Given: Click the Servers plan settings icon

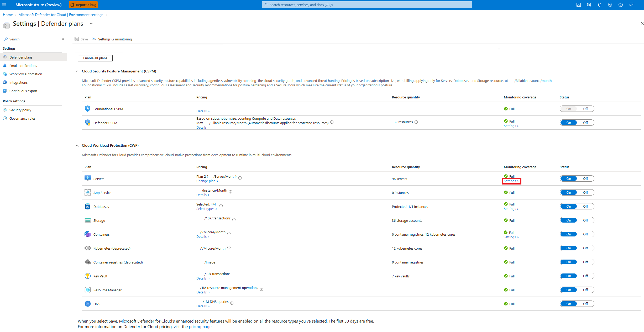Looking at the screenshot, I should tap(511, 181).
